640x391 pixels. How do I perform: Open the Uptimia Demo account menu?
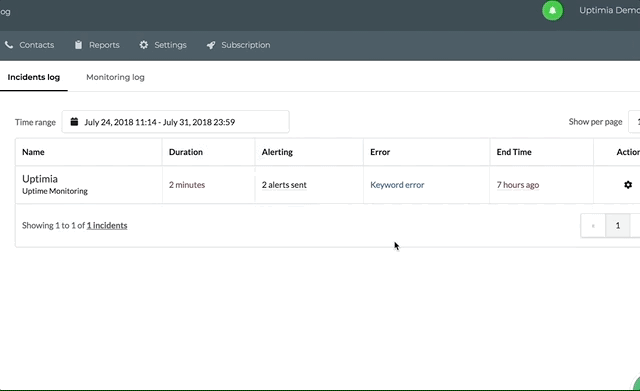click(609, 11)
